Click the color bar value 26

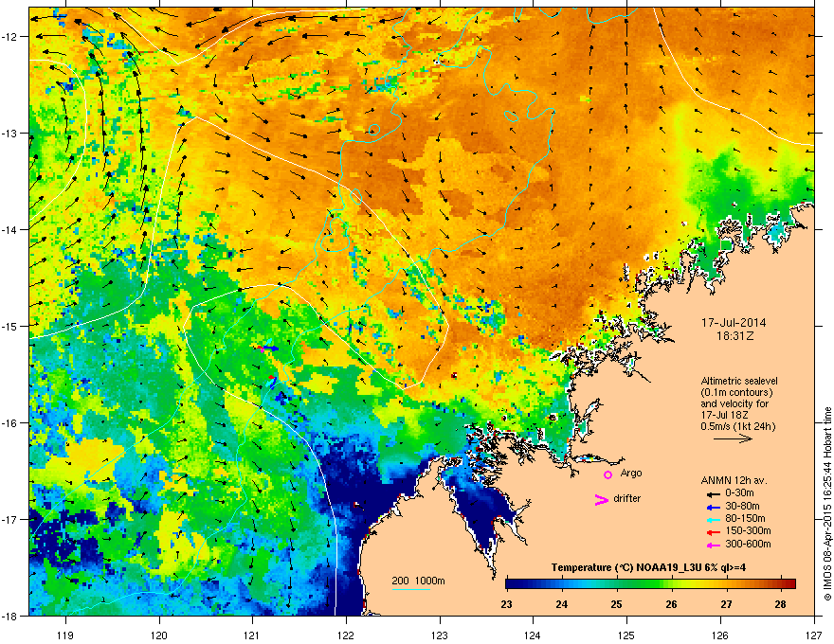tap(671, 604)
